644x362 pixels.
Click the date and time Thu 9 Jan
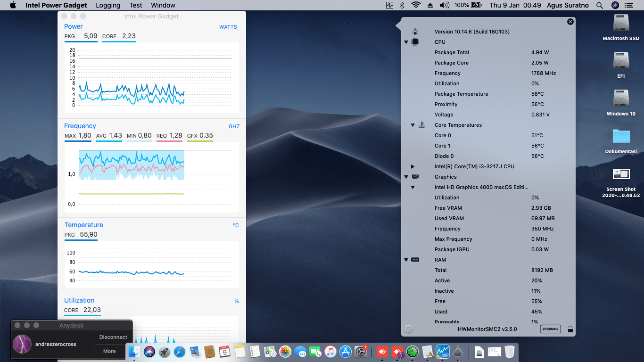(515, 5)
